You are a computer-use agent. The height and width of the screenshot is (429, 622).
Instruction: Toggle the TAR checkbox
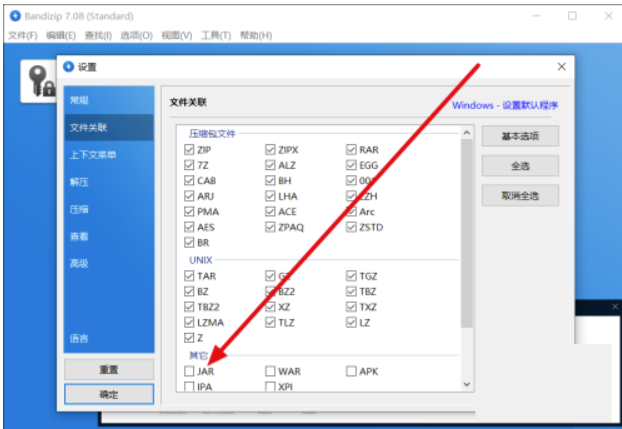[189, 276]
